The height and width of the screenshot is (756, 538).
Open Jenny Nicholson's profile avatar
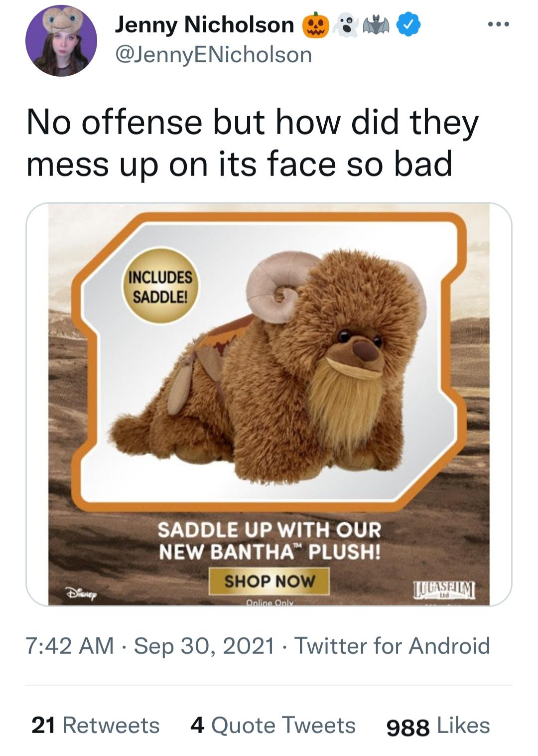point(61,40)
